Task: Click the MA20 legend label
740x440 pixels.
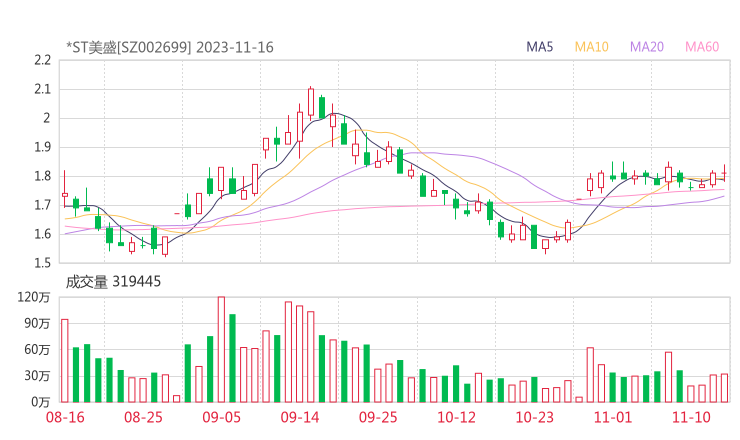Action: (647, 47)
